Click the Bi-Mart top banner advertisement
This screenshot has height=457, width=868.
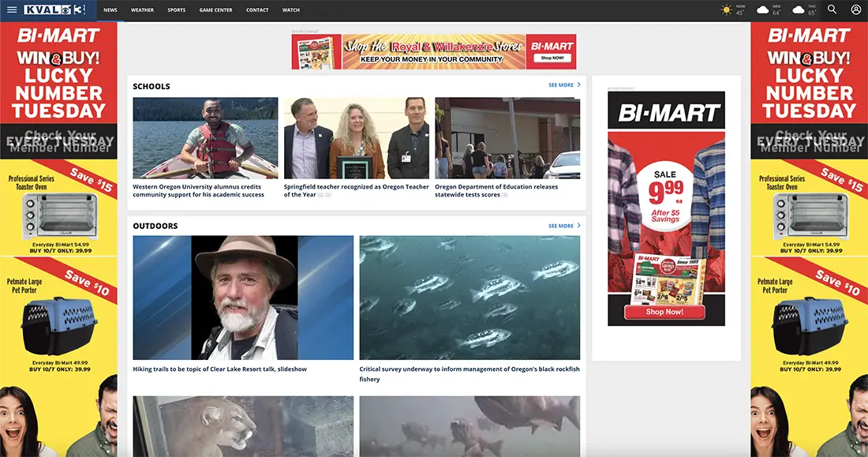[434, 52]
